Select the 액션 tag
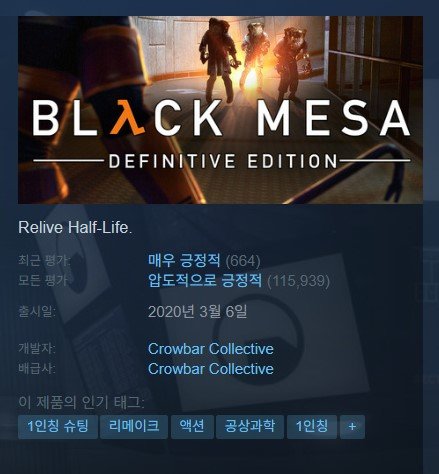Image resolution: width=439 pixels, height=474 pixels. click(192, 427)
